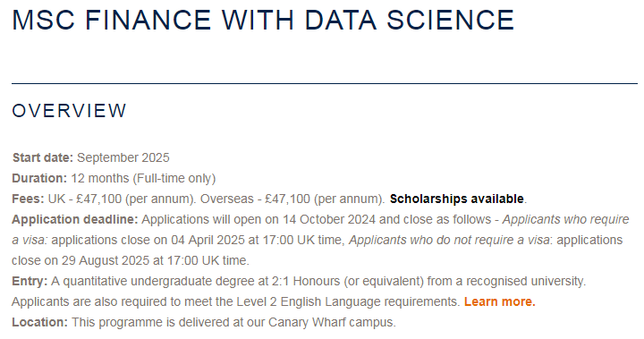Click the orange Learn more link
The image size is (644, 339).
coord(500,301)
